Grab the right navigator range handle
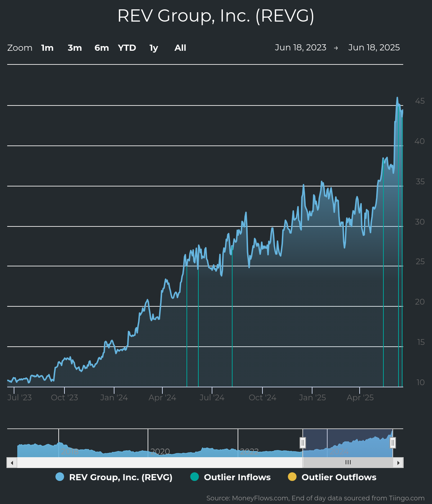 (393, 443)
